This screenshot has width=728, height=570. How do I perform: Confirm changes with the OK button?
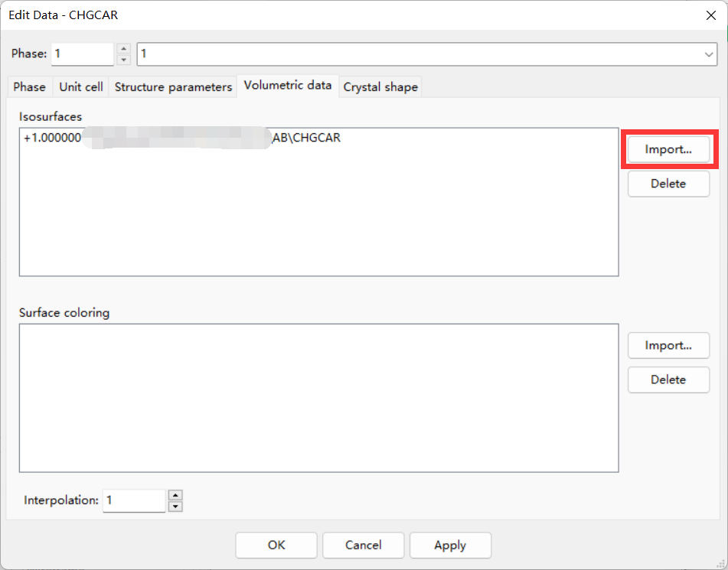coord(276,545)
